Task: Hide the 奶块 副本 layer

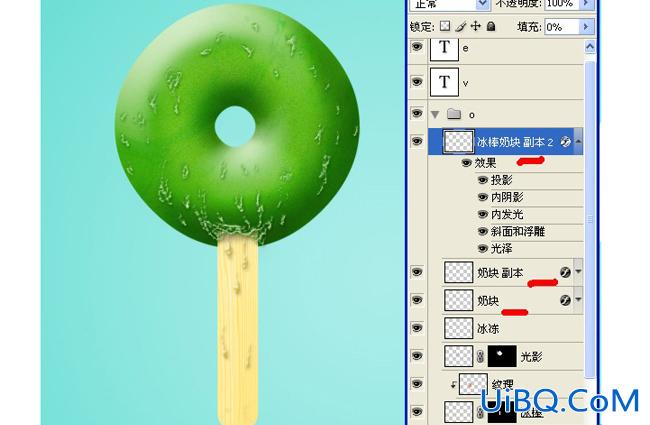Action: click(417, 272)
